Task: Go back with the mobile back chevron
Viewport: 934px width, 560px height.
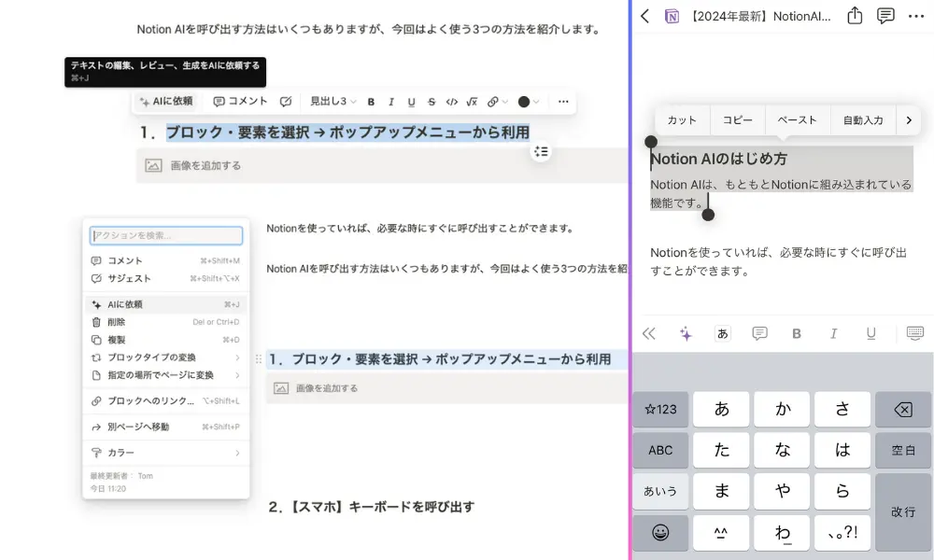Action: [x=645, y=16]
